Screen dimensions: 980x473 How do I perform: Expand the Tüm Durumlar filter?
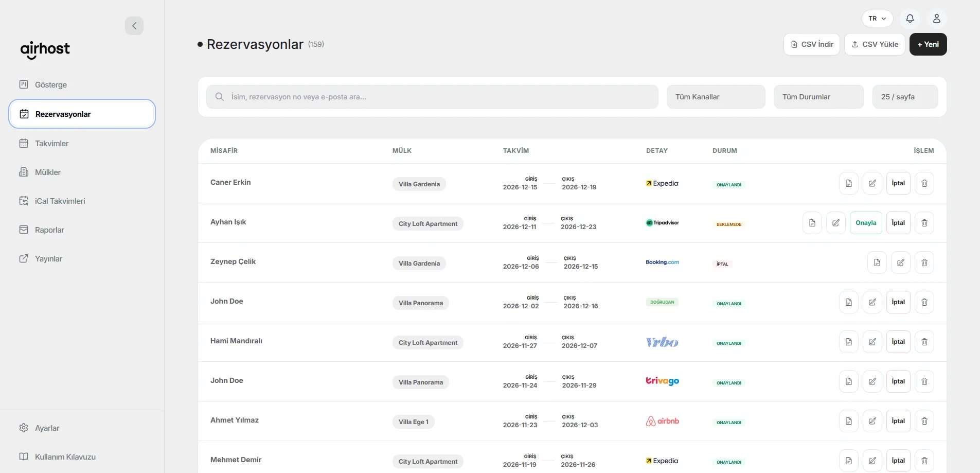(819, 97)
